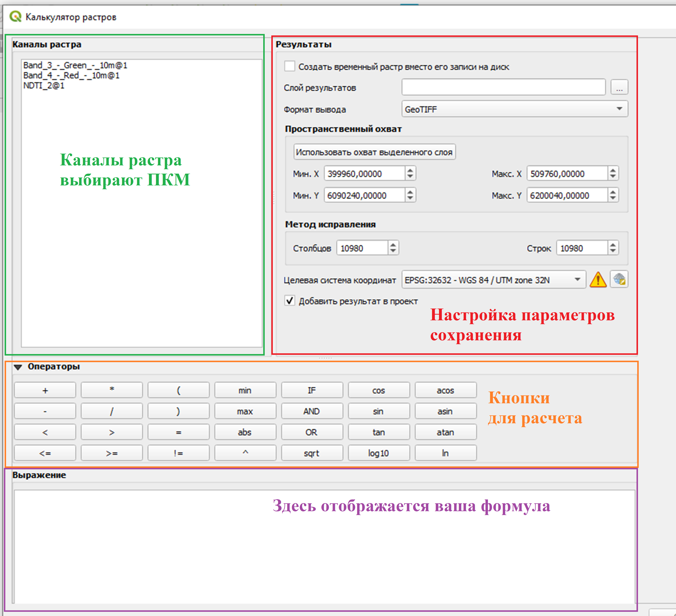The height and width of the screenshot is (616, 676).
Task: Collapse the Операторы section triangle
Action: (18, 367)
